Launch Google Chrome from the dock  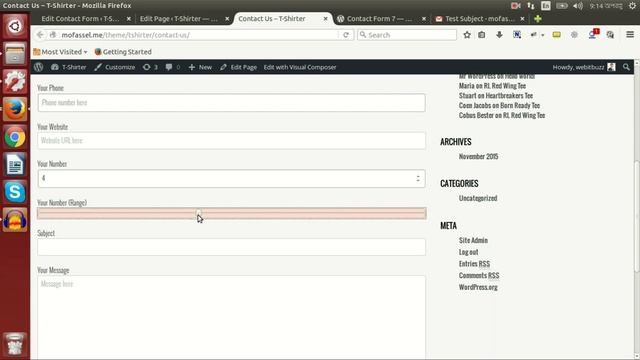(x=15, y=137)
